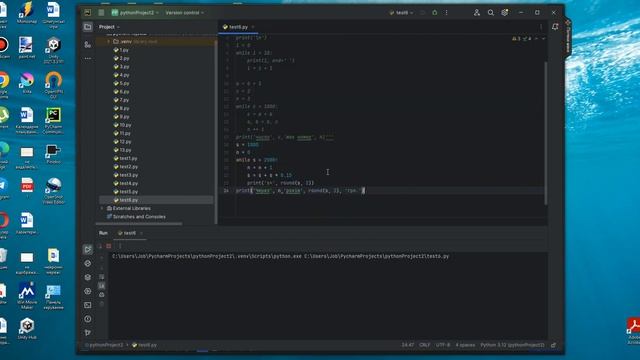Click 4 spaces indent setting in status bar

pyautogui.click(x=465, y=345)
